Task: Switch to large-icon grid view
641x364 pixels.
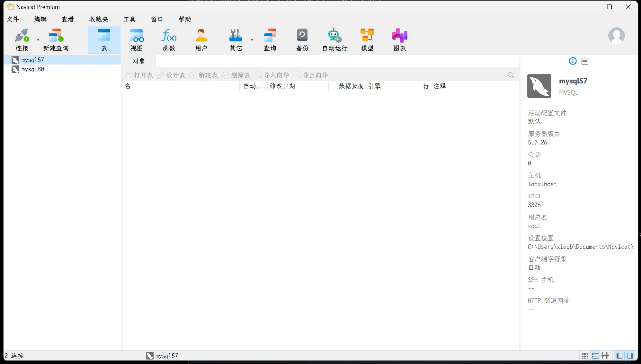Action: click(585, 356)
